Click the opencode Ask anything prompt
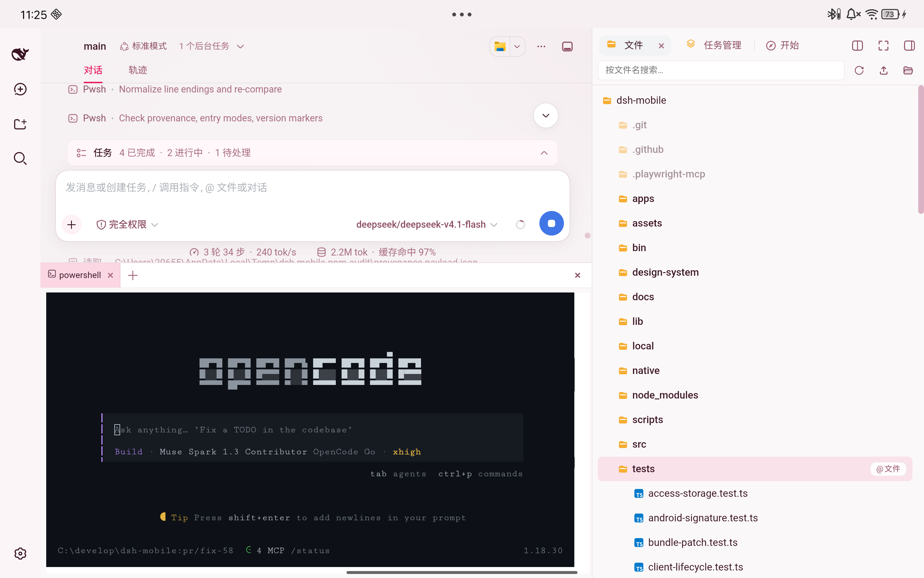Viewport: 924px width, 578px height. tap(313, 430)
